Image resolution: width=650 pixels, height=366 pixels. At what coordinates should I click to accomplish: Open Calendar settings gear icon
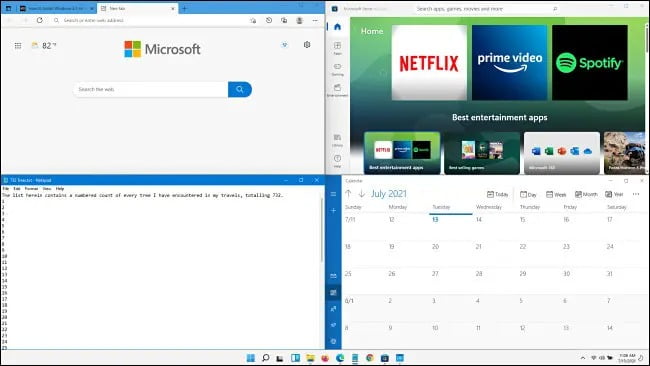[333, 341]
